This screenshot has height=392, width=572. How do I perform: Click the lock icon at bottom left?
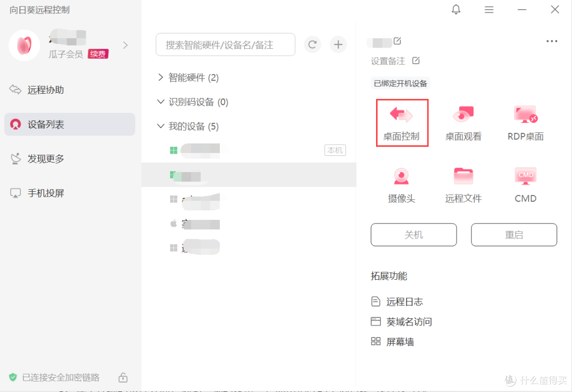click(x=123, y=377)
